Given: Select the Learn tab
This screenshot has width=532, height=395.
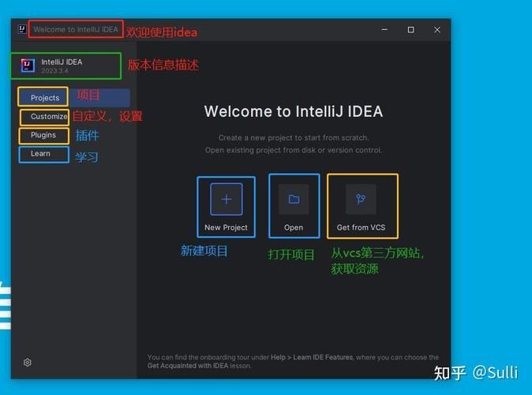Looking at the screenshot, I should point(40,153).
